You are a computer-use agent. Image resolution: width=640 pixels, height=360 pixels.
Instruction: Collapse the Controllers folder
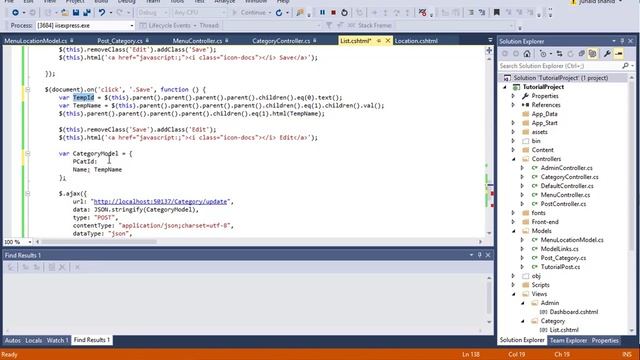click(514, 159)
